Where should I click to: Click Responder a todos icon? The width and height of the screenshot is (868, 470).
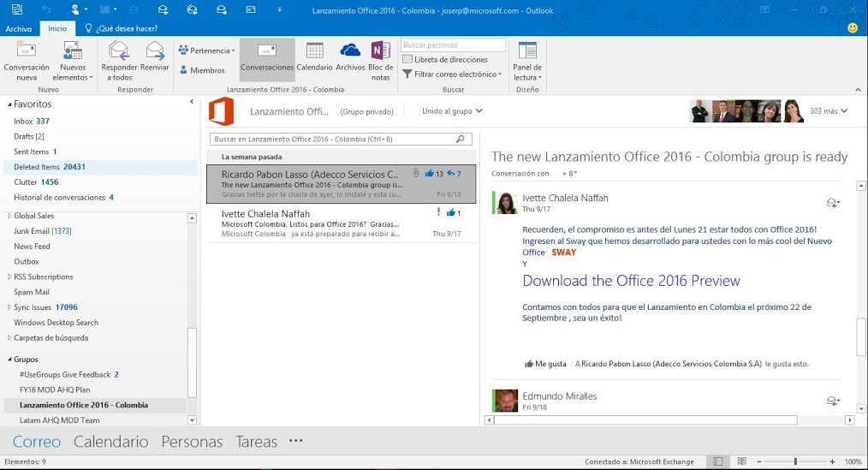pos(119,51)
